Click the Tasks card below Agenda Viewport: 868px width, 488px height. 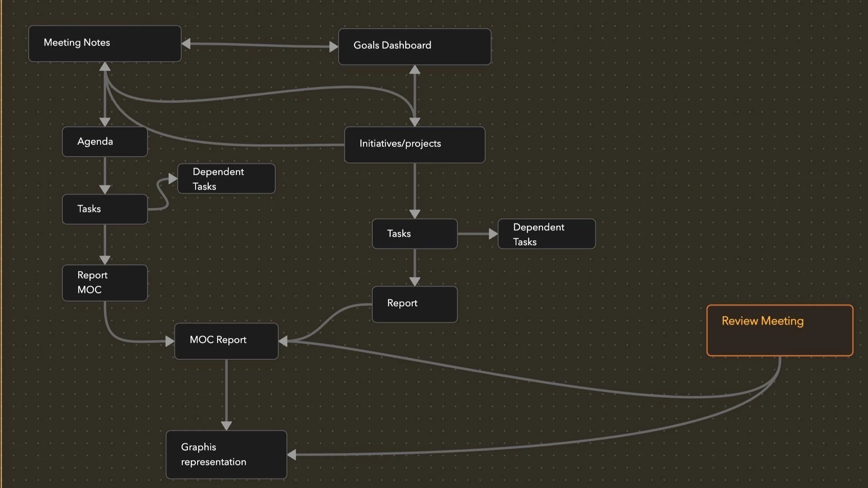tap(105, 209)
